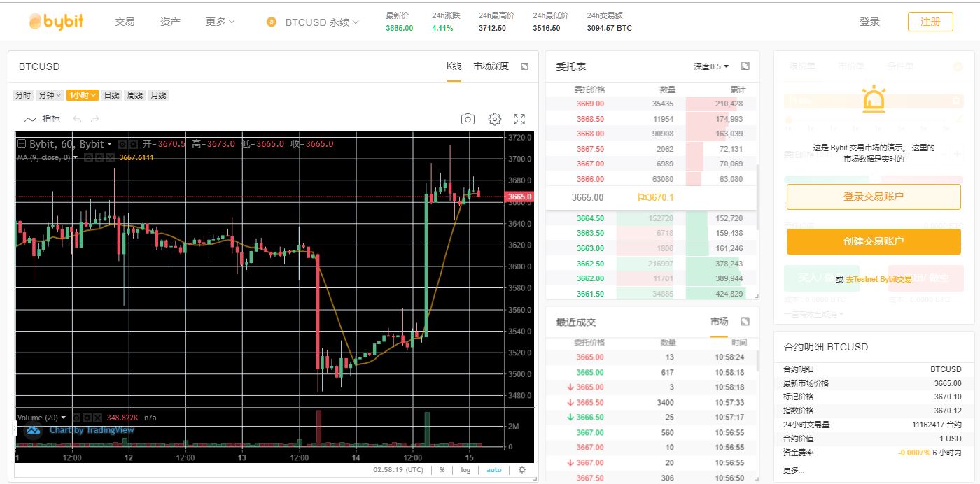Click the redo arrow in chart toolbar
Screen dimensions: 980x484
click(x=95, y=119)
